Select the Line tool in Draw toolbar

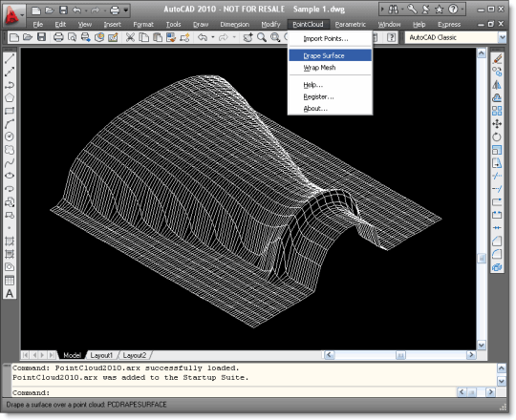pyautogui.click(x=10, y=59)
